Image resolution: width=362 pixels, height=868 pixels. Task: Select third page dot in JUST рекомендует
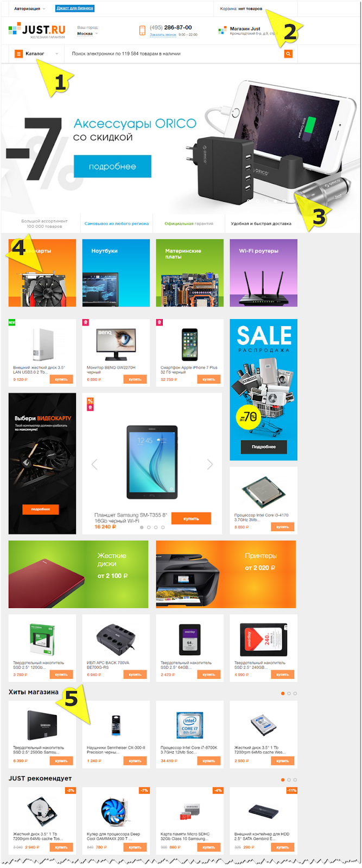click(x=295, y=780)
